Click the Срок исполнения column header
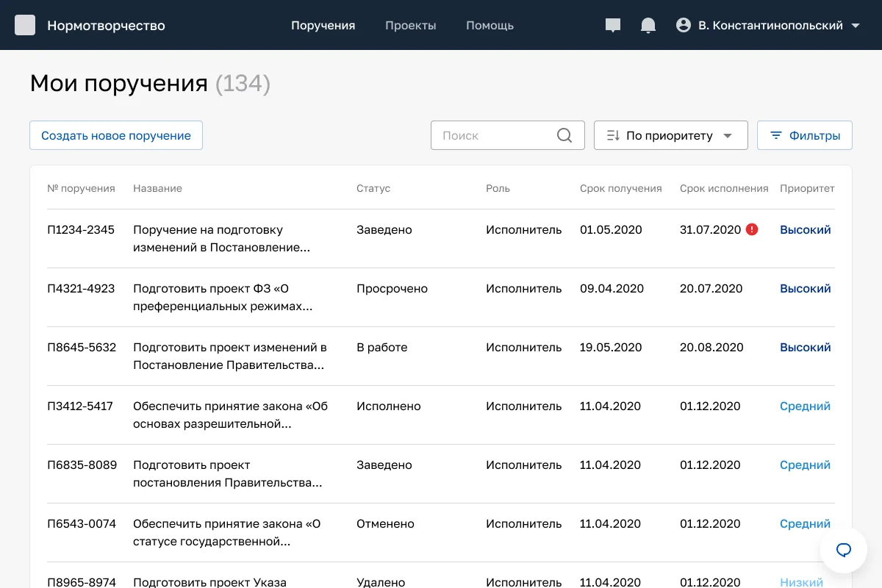882x588 pixels. (724, 188)
